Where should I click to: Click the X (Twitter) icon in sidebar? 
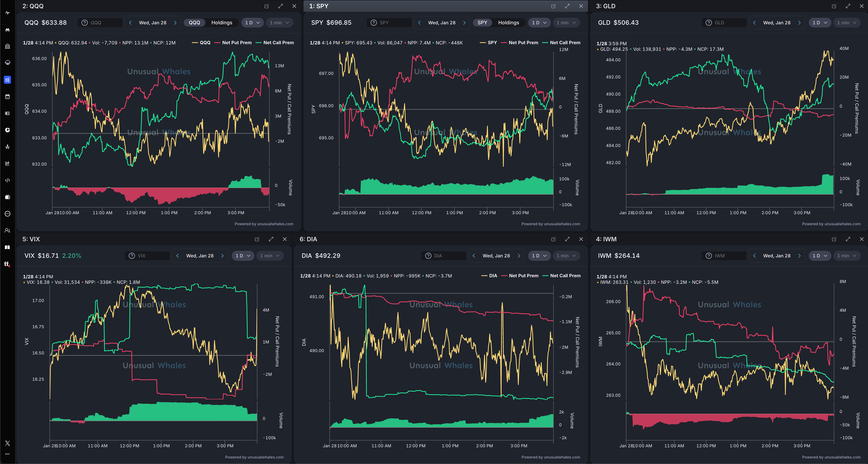pyautogui.click(x=7, y=443)
